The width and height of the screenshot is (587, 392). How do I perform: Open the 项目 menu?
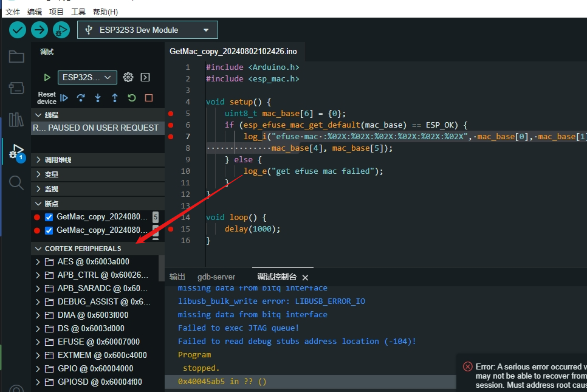point(56,12)
